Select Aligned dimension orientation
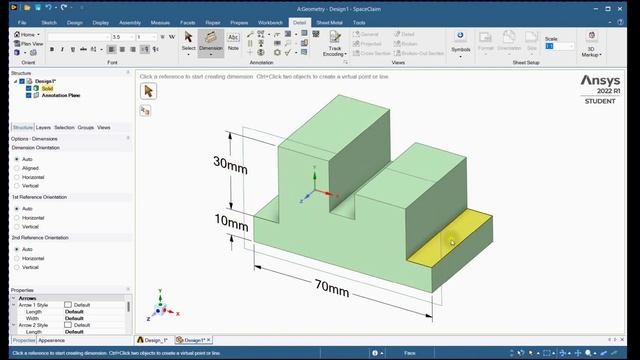The height and width of the screenshot is (360, 640). coord(17,168)
